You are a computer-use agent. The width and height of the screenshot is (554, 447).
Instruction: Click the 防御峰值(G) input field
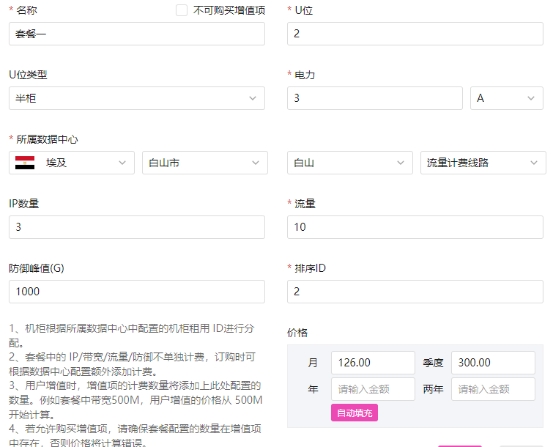point(137,292)
